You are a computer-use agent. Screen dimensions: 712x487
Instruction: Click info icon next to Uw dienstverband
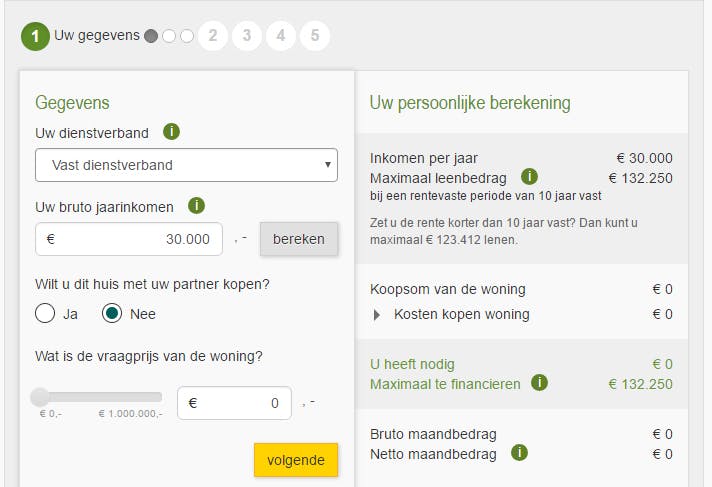pyautogui.click(x=171, y=132)
